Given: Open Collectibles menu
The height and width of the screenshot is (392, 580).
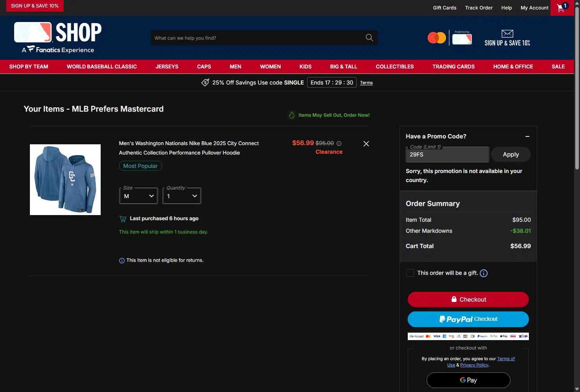Looking at the screenshot, I should tap(395, 67).
